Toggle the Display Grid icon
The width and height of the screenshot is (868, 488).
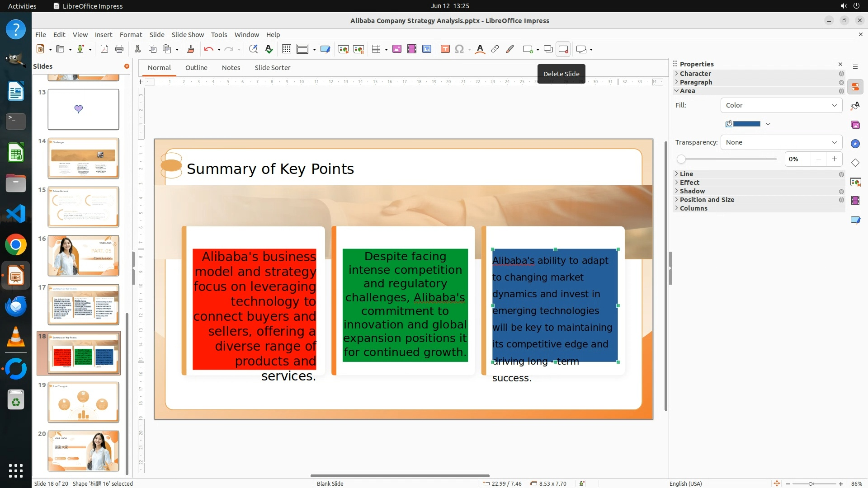(286, 49)
